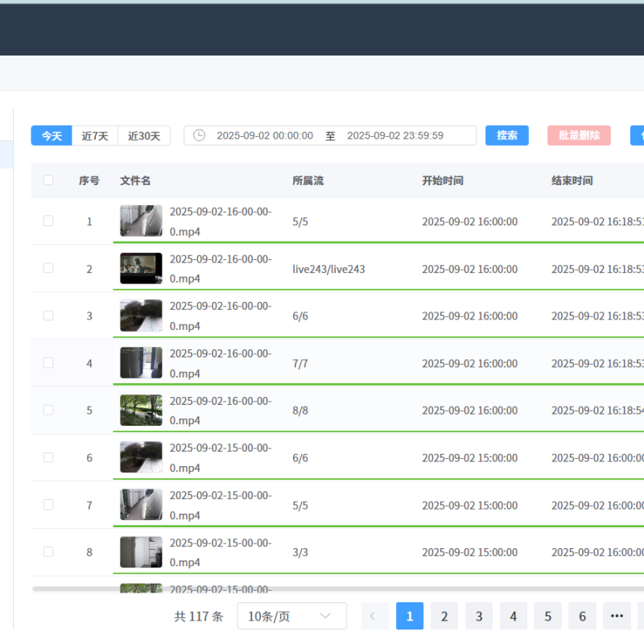Viewport: 644px width, 644px height.
Task: Select the 今天 filter tab
Action: click(52, 135)
